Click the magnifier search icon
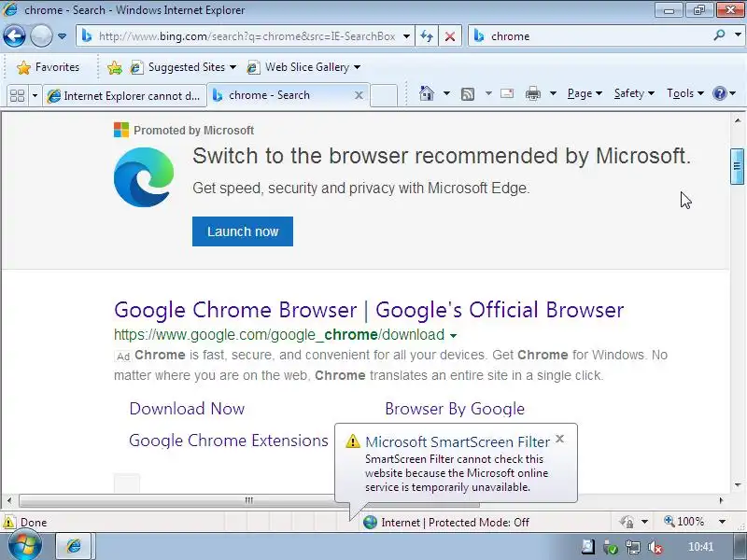Image resolution: width=747 pixels, height=560 pixels. 719,35
